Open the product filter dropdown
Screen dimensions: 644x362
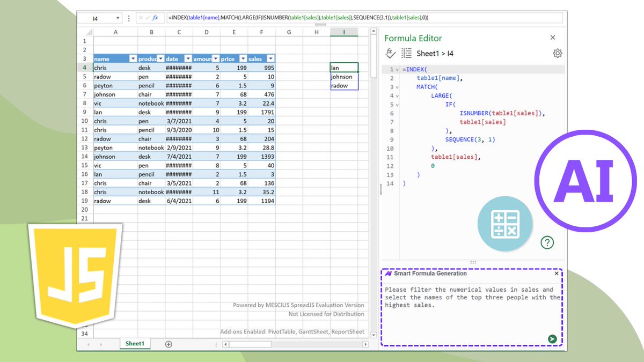pyautogui.click(x=160, y=59)
